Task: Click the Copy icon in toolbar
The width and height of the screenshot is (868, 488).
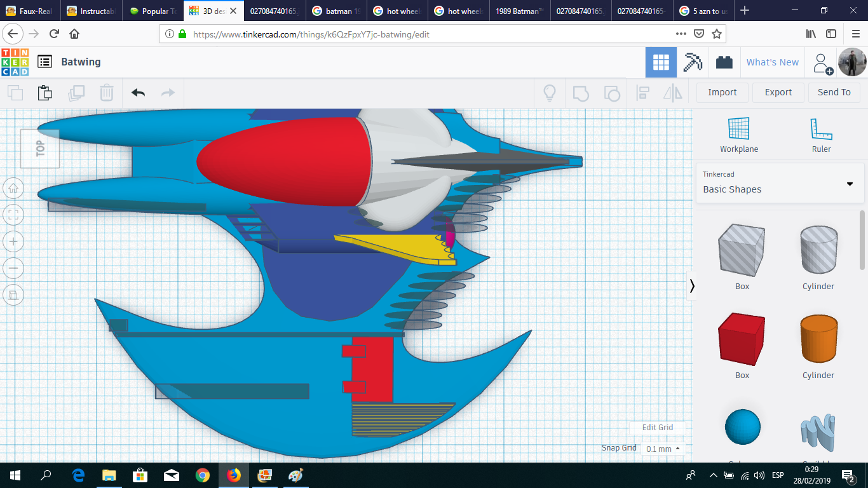Action: (15, 93)
